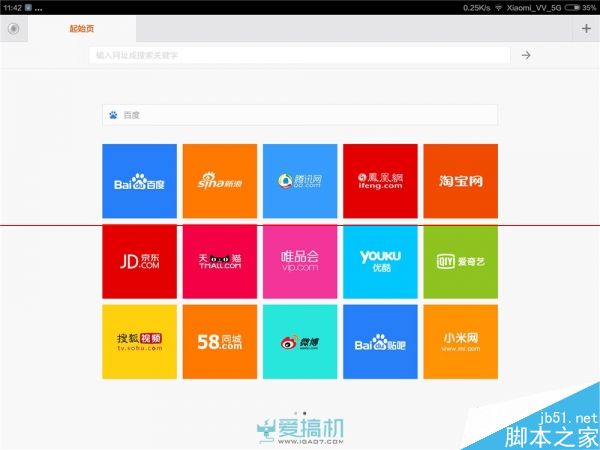Tap the Baidu paw search engine icon

click(113, 115)
